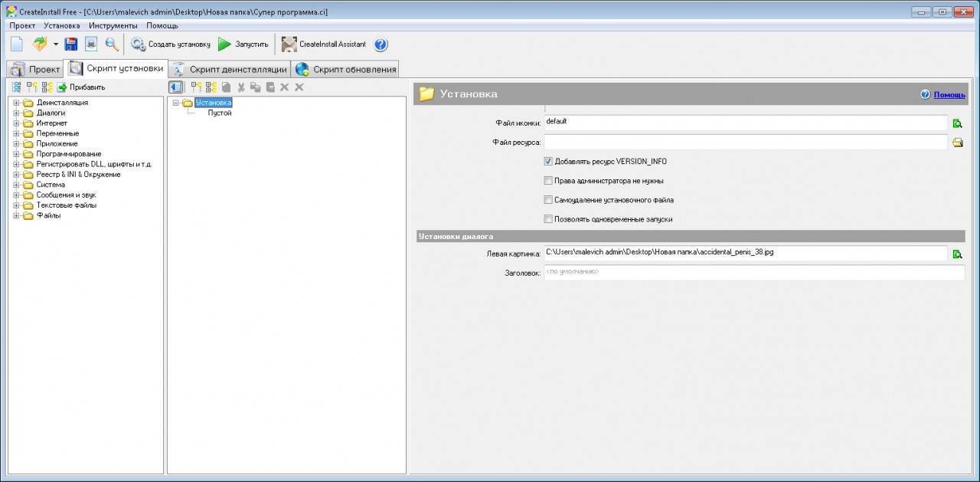Collapse all nodes in the script panel toolbar
Image resolution: width=980 pixels, height=482 pixels.
tap(211, 87)
